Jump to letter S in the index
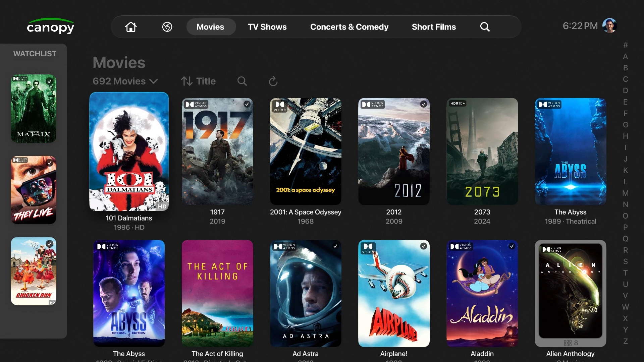The image size is (644, 362). click(x=625, y=261)
